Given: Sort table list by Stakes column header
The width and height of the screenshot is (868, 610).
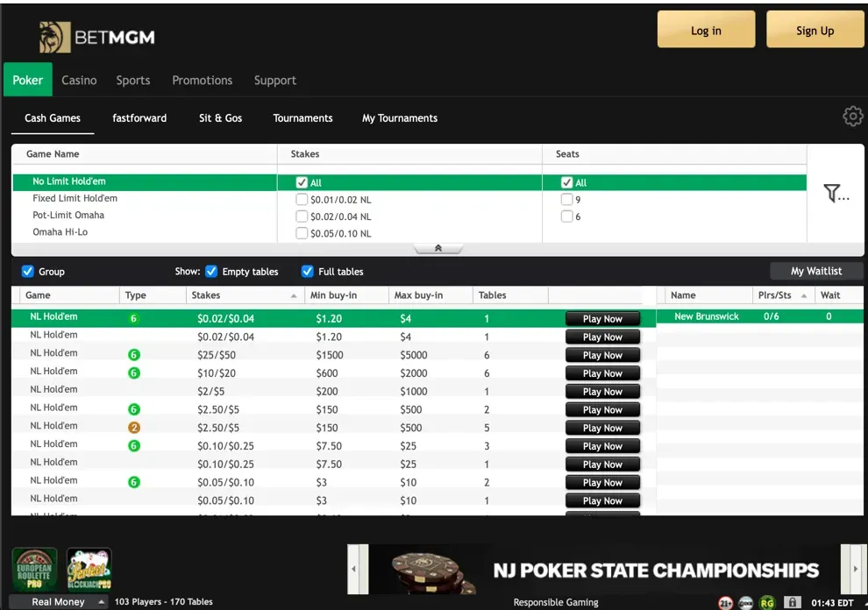Looking at the screenshot, I should click(207, 295).
